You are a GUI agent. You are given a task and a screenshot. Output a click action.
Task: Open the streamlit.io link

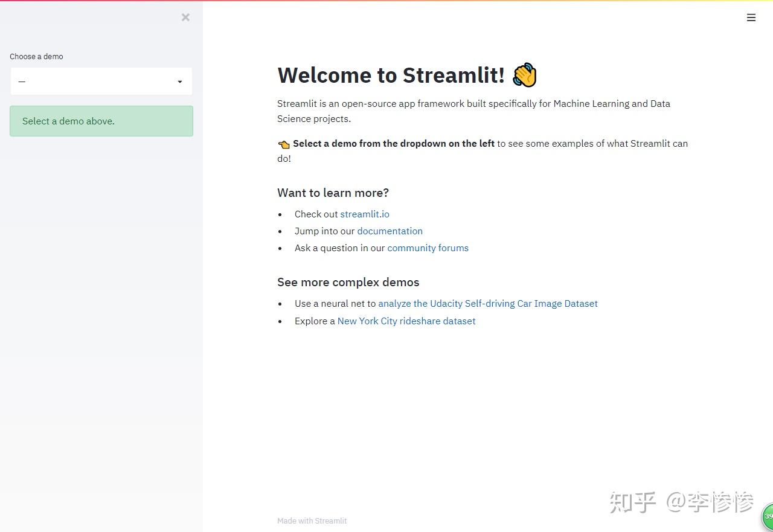(365, 214)
